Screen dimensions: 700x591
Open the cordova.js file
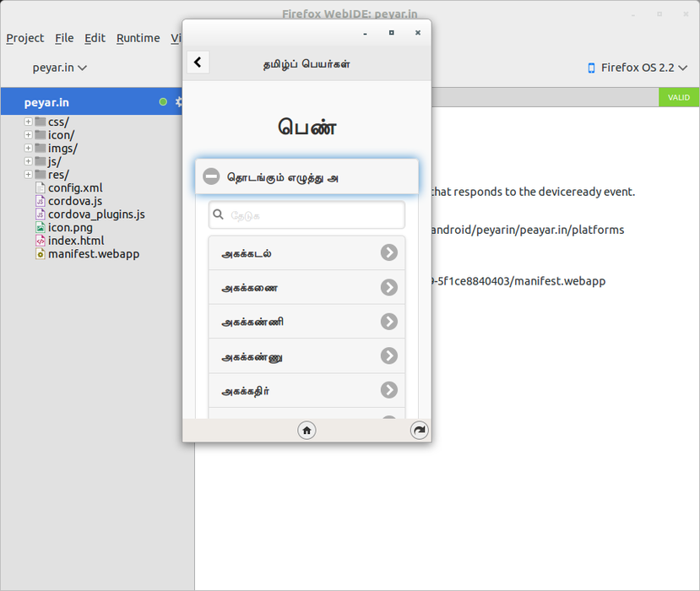click(x=74, y=201)
